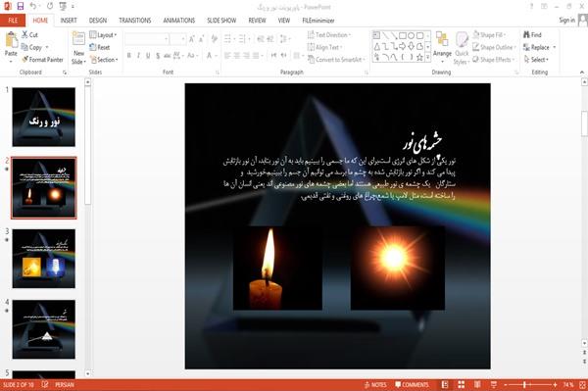Click the COMMENTS button in status bar
Image resolution: width=588 pixels, height=391 pixels.
(413, 384)
